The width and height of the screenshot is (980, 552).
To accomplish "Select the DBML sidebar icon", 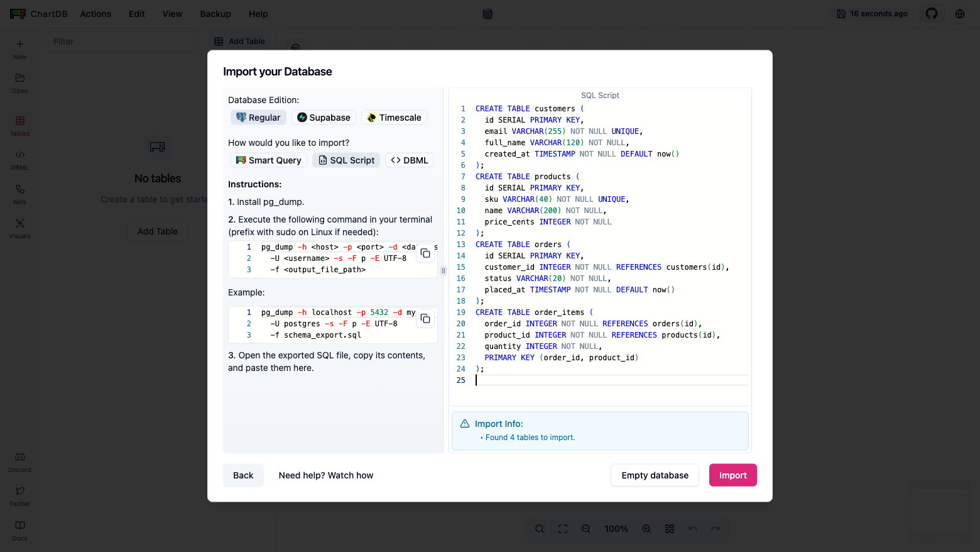I will 19,160.
